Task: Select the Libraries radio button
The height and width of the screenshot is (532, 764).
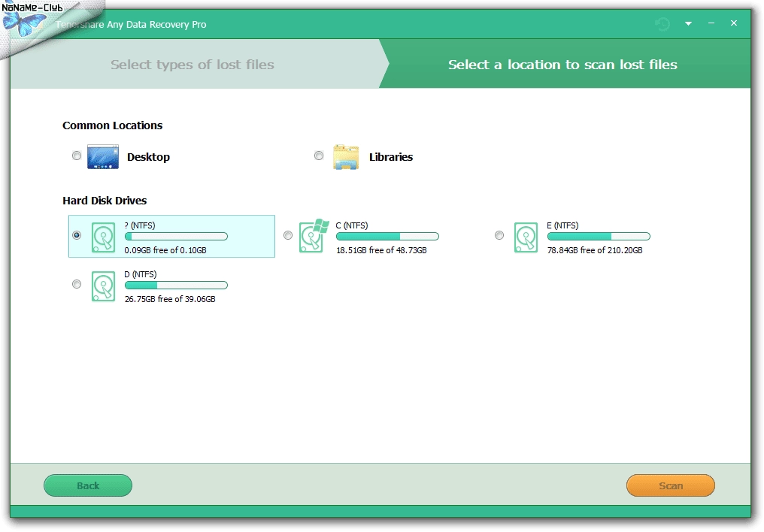Action: 319,156
